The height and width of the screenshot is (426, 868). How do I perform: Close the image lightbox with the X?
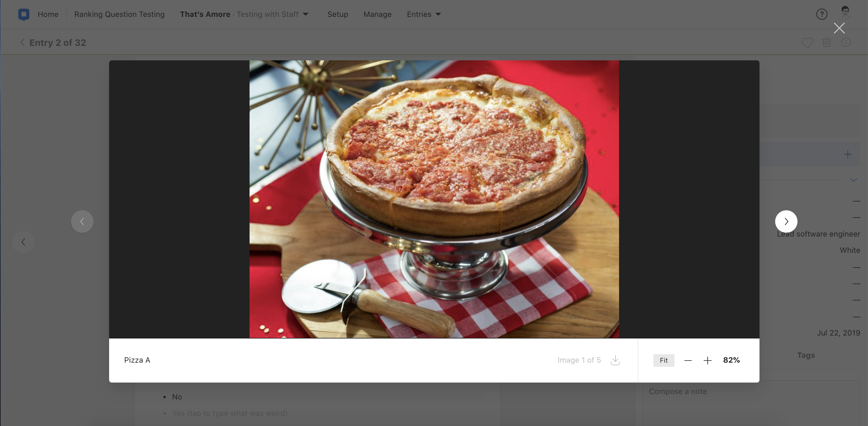tap(839, 28)
